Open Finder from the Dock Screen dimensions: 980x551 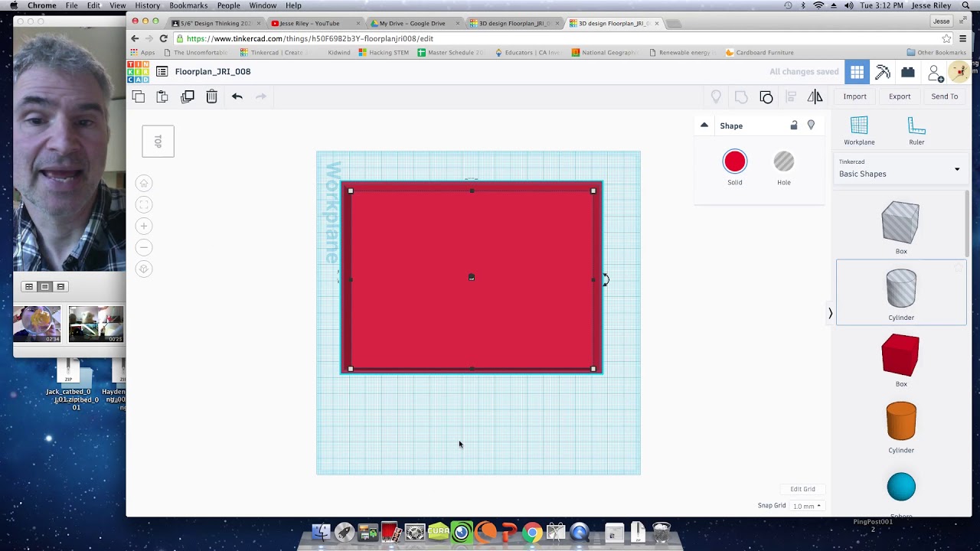click(321, 532)
